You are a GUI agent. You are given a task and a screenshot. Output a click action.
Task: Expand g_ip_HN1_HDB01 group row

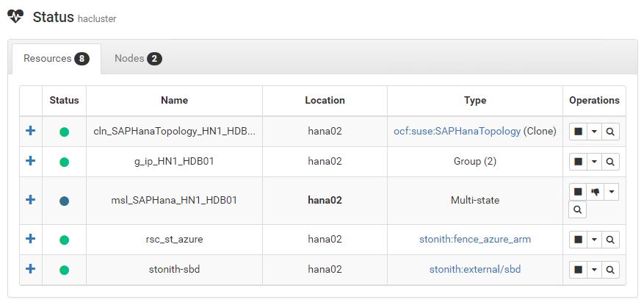point(30,161)
